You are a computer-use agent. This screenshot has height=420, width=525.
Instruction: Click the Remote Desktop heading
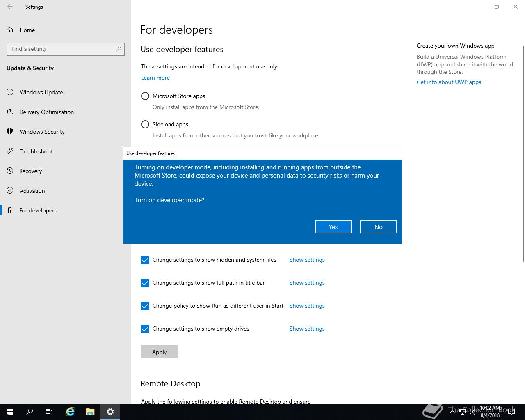tap(170, 383)
